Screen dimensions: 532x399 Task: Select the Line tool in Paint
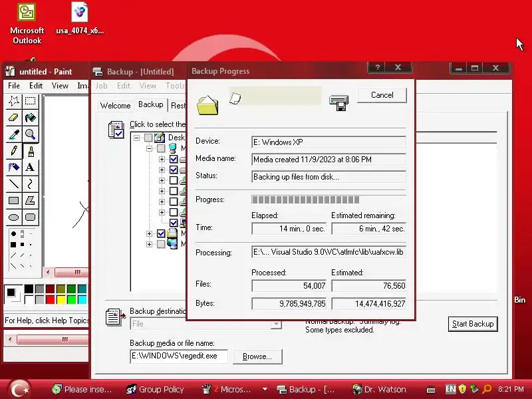14,184
